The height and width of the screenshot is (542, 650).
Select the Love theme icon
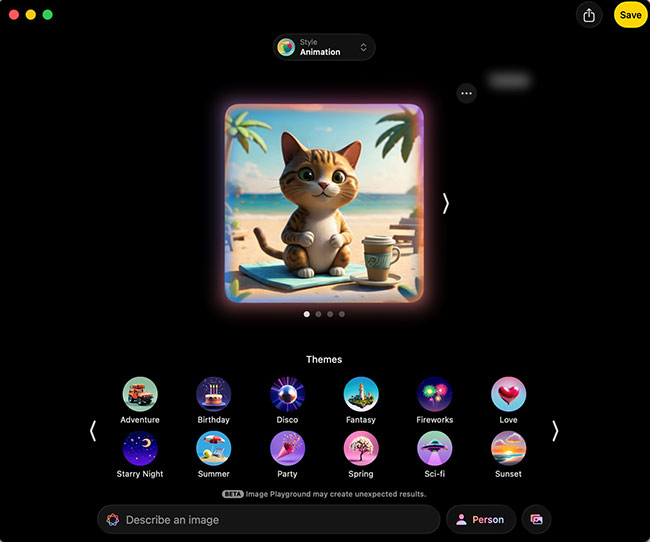508,394
